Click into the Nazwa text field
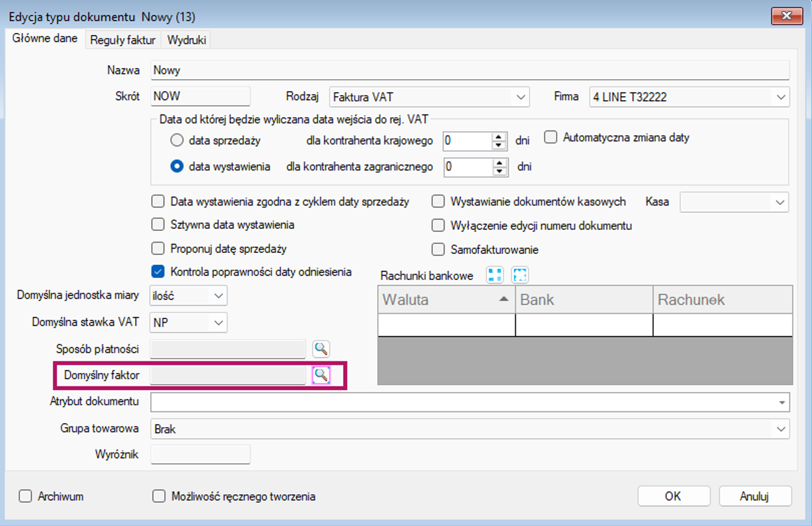The height and width of the screenshot is (526, 812). point(470,70)
